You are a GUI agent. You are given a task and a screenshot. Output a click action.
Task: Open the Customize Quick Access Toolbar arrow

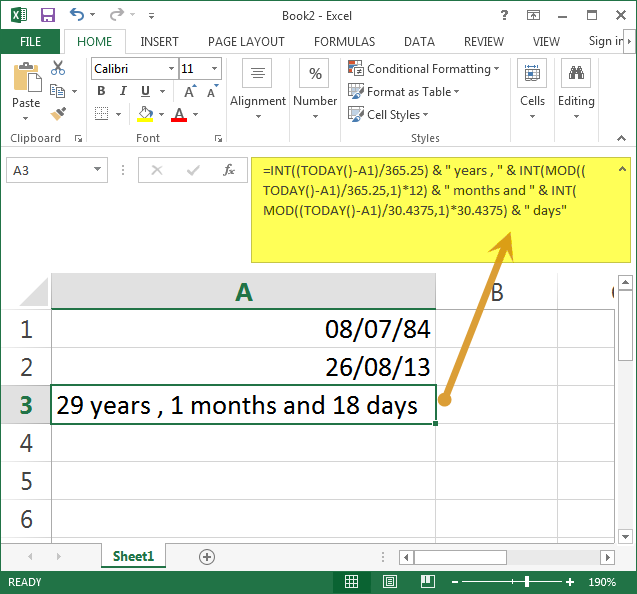coord(151,16)
